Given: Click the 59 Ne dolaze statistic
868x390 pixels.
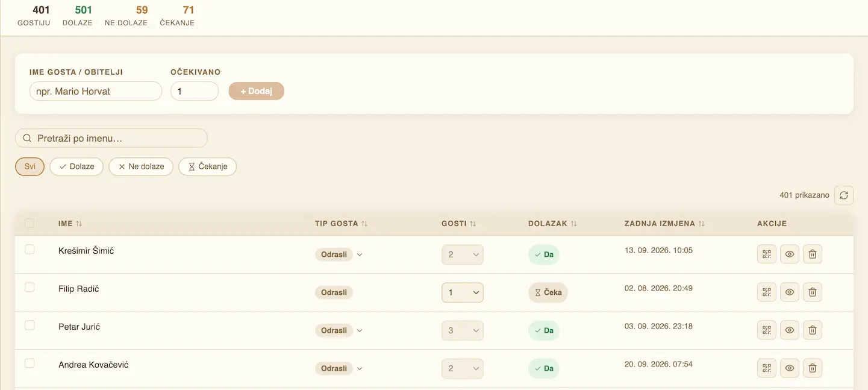Looking at the screenshot, I should point(126,16).
